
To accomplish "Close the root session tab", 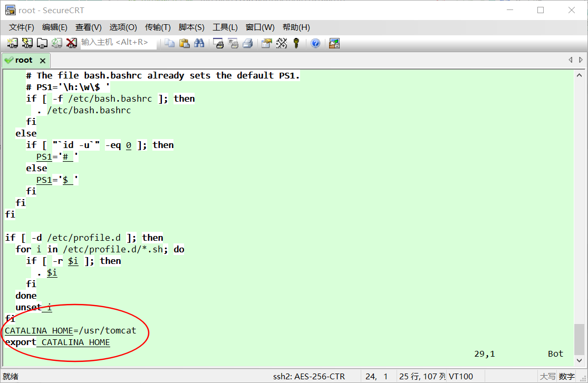I will [43, 61].
